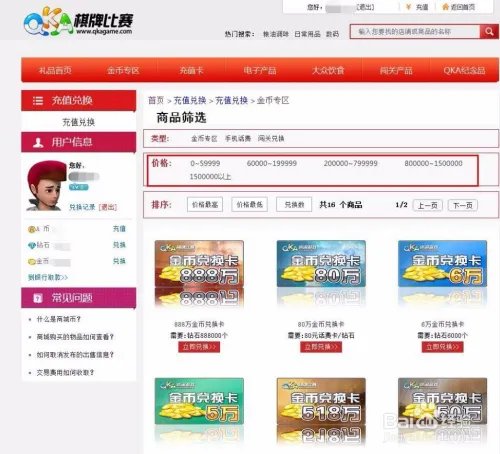The image size is (500, 454).
Task: Click 立即兑换 under 888万金币兑换卡
Action: click(199, 347)
